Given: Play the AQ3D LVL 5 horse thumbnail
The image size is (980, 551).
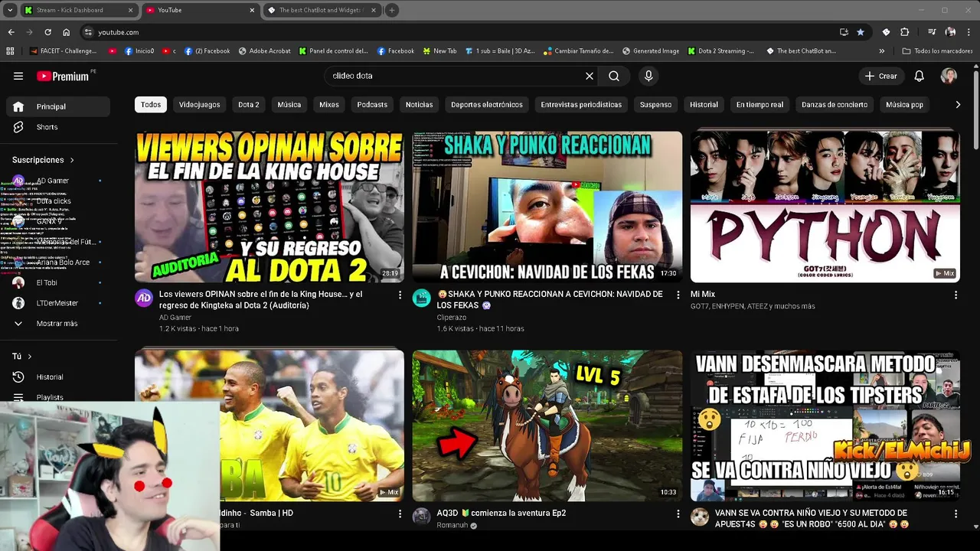Looking at the screenshot, I should (x=547, y=425).
